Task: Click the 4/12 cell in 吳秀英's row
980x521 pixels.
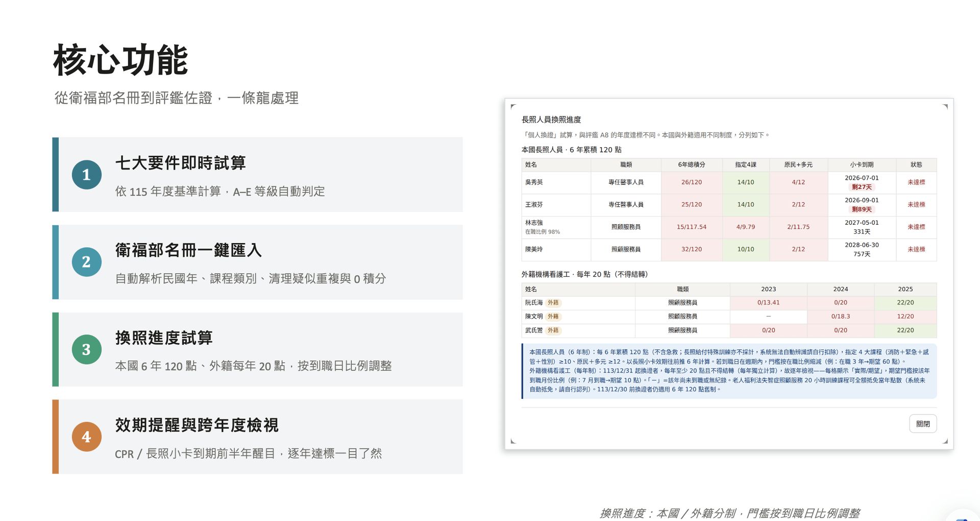Action: coord(798,182)
